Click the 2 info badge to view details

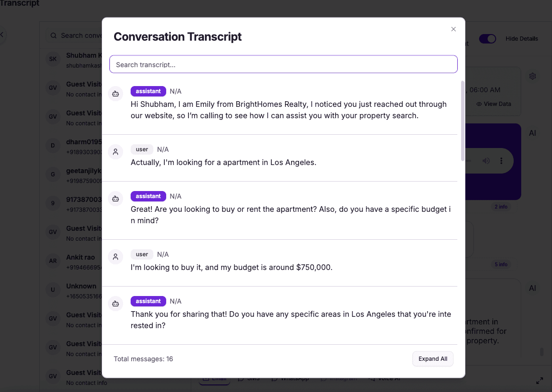pos(501,207)
